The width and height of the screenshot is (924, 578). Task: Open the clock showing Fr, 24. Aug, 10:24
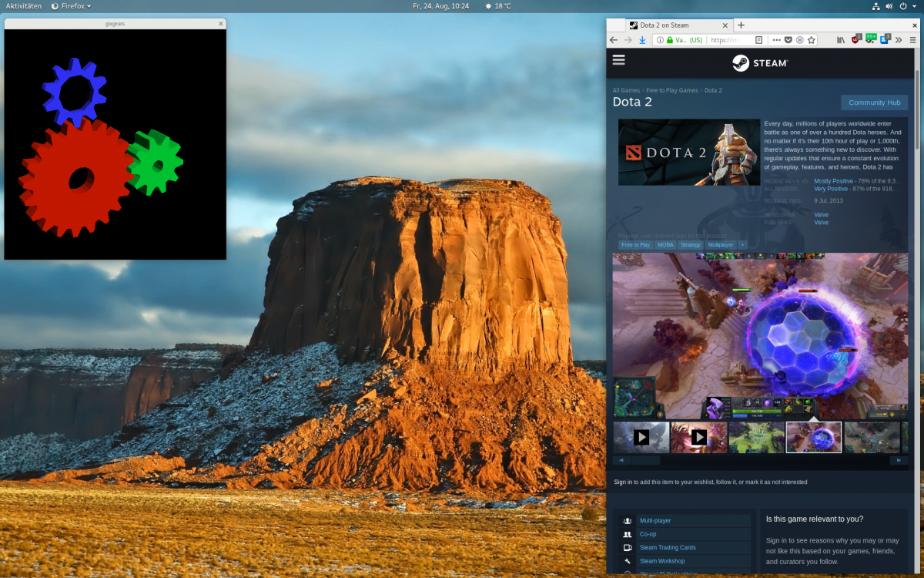click(x=440, y=6)
